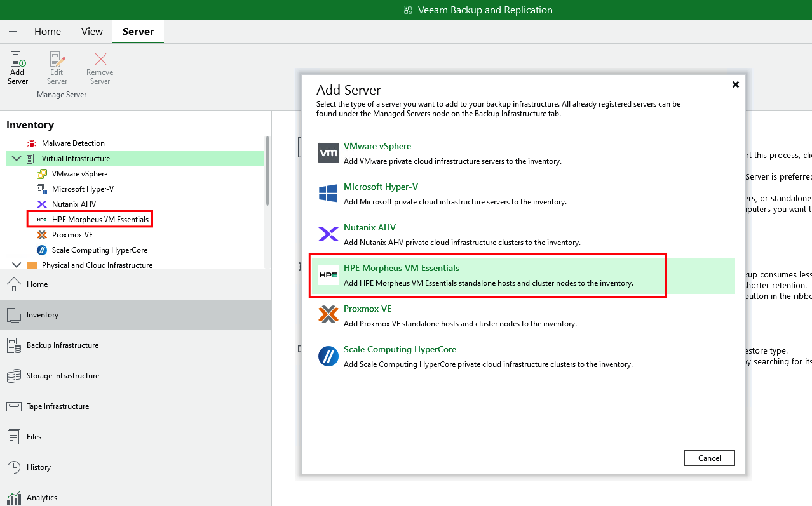Click the HPE Morpheus description text in dialog
812x506 pixels.
tap(489, 283)
